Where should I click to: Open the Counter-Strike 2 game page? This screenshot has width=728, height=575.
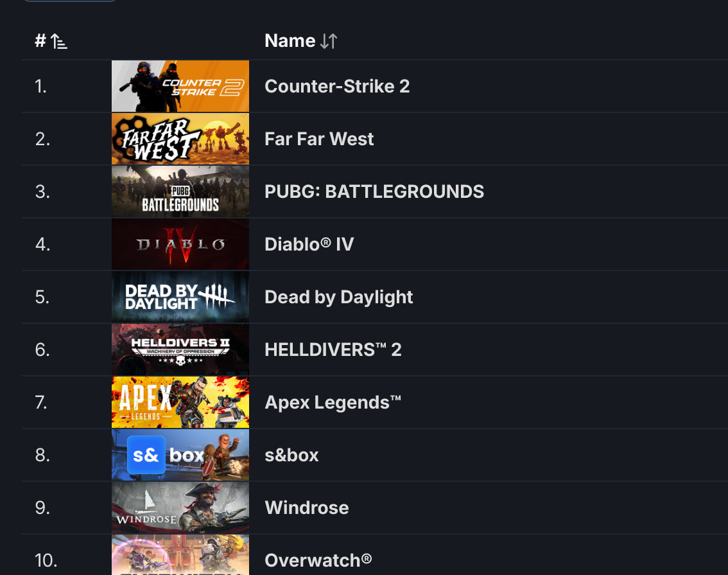pos(337,86)
